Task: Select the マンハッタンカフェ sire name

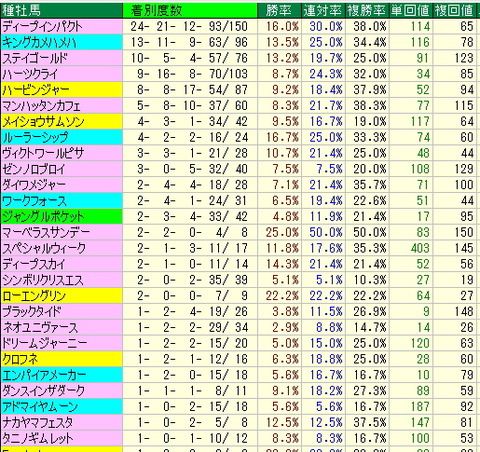Action: point(41,106)
